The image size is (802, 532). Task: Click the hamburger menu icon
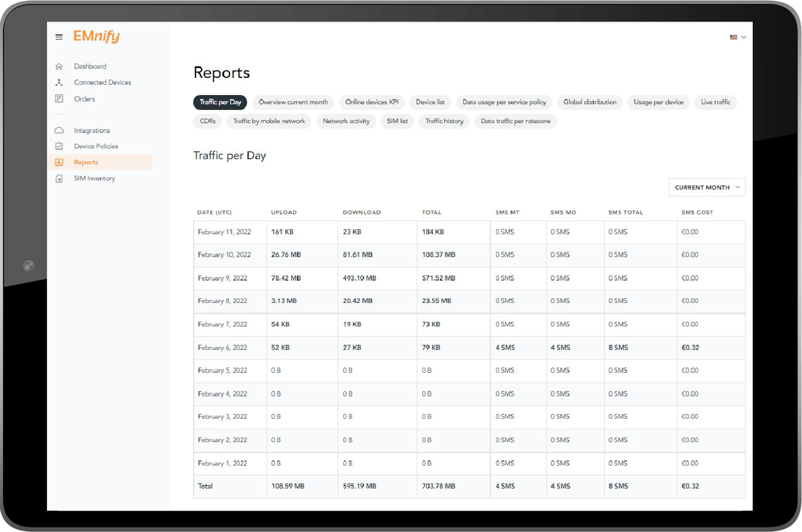[x=59, y=36]
